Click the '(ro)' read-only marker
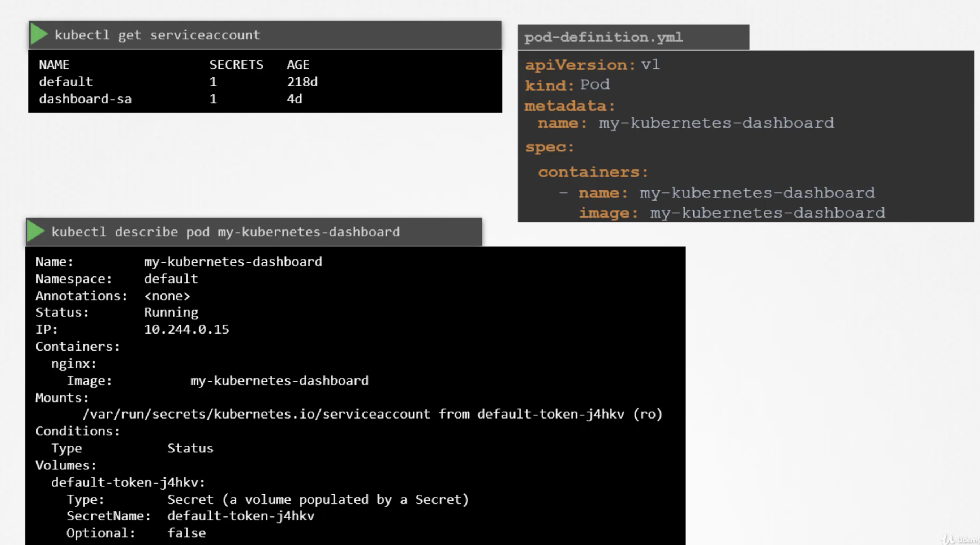The image size is (980, 545). (648, 415)
